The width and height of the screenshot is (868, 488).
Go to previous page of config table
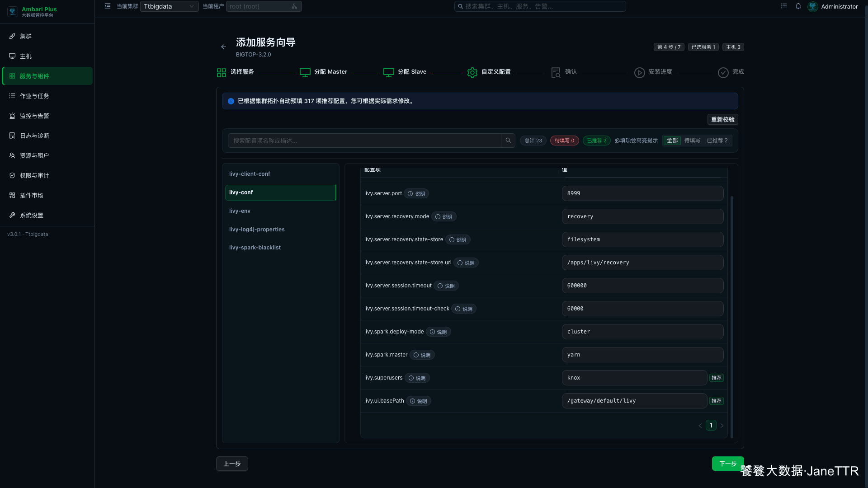[x=700, y=426]
